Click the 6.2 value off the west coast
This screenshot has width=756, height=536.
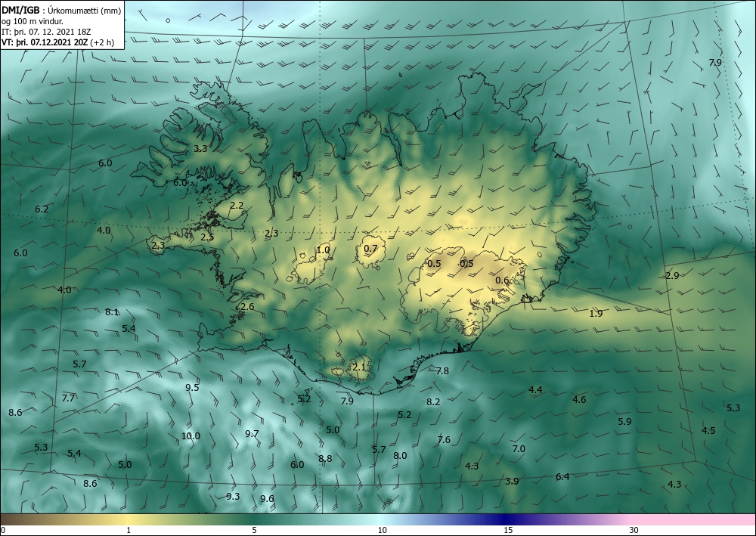click(x=42, y=209)
